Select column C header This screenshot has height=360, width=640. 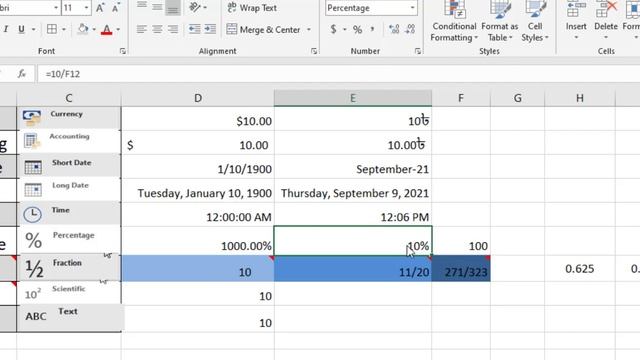click(x=69, y=98)
